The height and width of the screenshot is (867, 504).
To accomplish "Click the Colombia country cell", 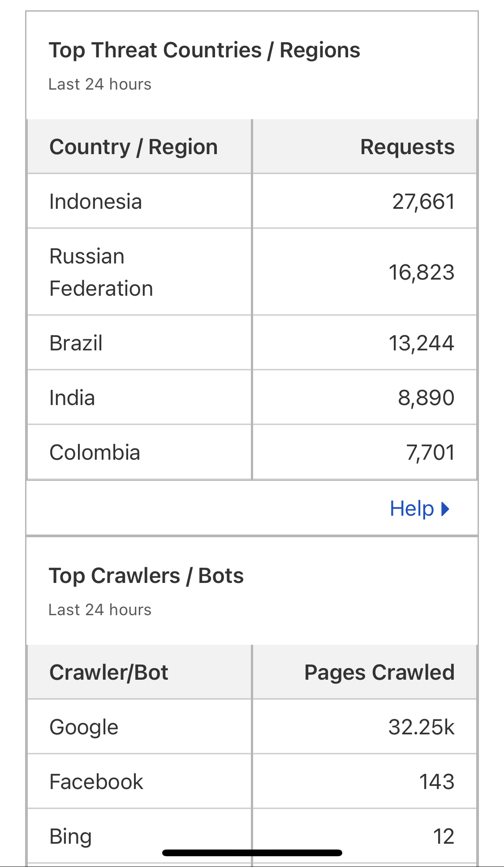I will tap(140, 453).
